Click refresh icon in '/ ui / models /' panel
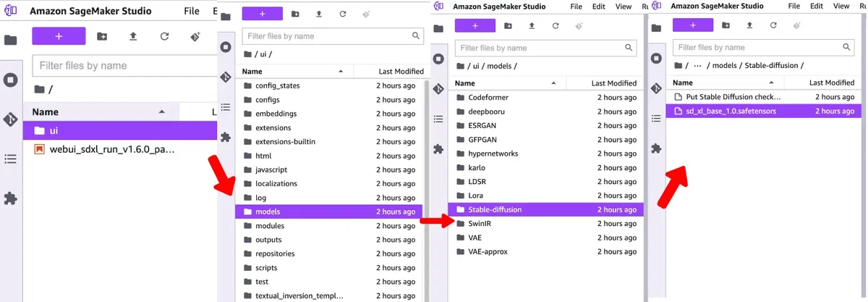 [x=555, y=25]
